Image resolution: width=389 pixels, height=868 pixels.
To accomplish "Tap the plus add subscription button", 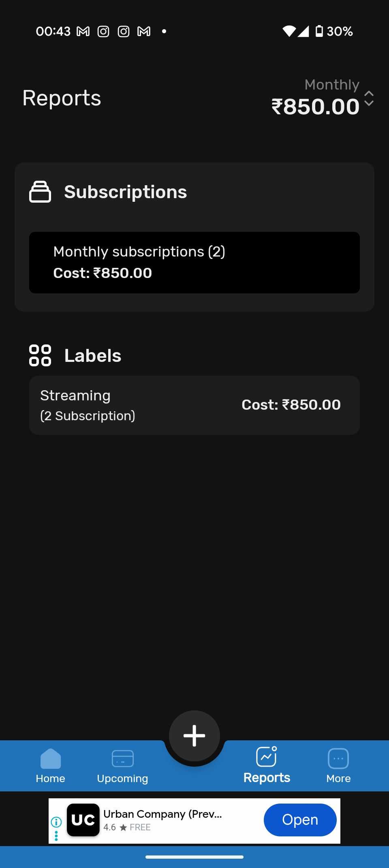I will tap(194, 735).
